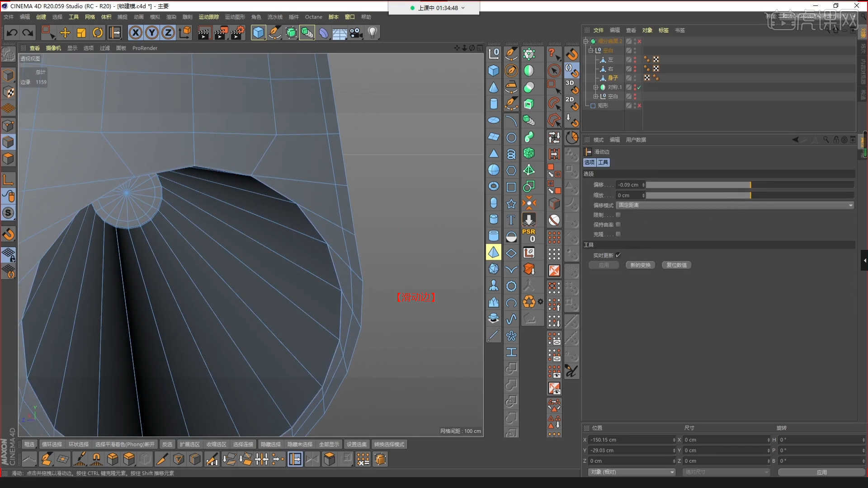Click the blue cube primitive icon
Viewport: 868px width, 488px height.
pos(258,33)
